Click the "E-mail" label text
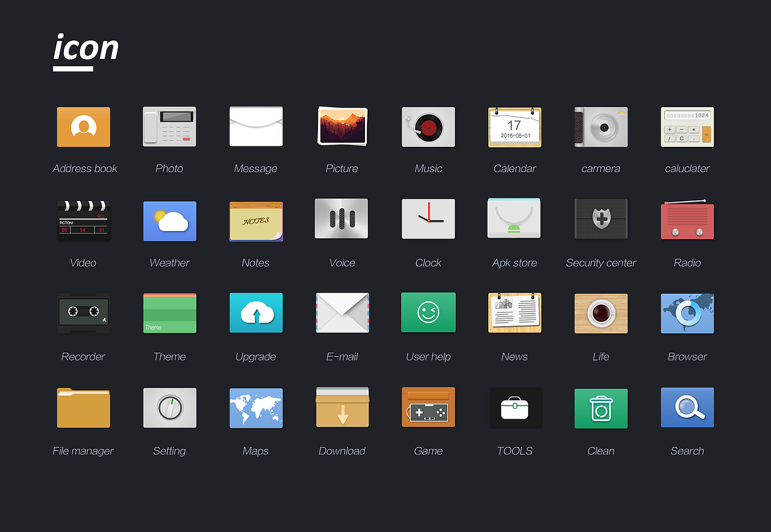The width and height of the screenshot is (771, 532). tap(342, 357)
